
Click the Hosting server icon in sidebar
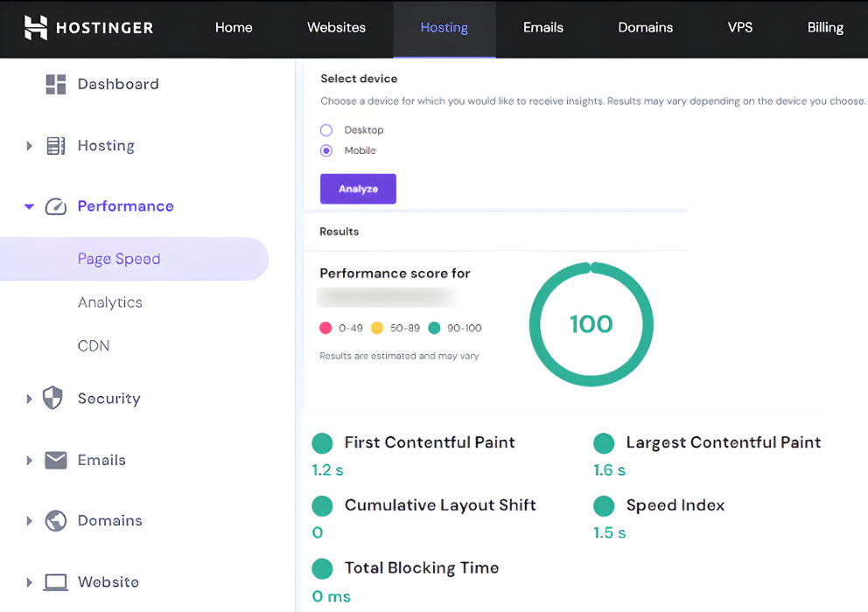(x=56, y=146)
